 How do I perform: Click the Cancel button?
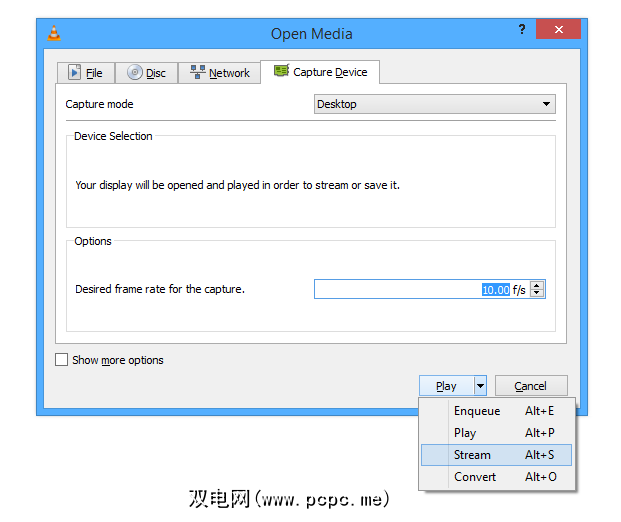coord(531,386)
